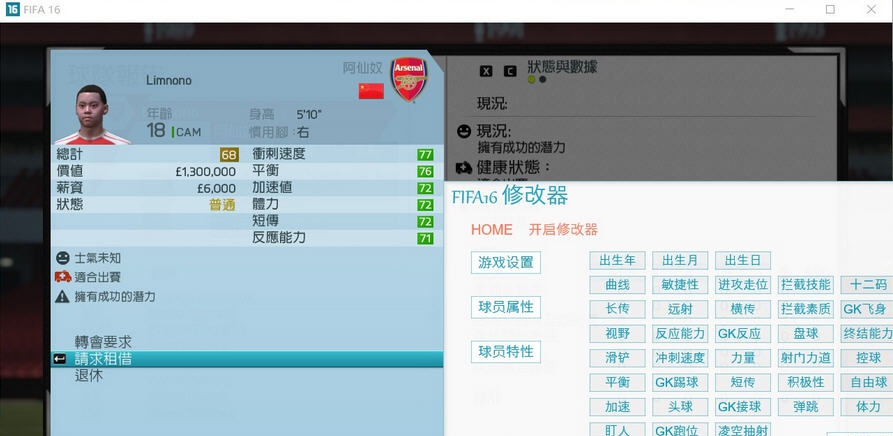Image resolution: width=893 pixels, height=436 pixels.
Task: Open the 球员属性 section
Action: (x=506, y=307)
